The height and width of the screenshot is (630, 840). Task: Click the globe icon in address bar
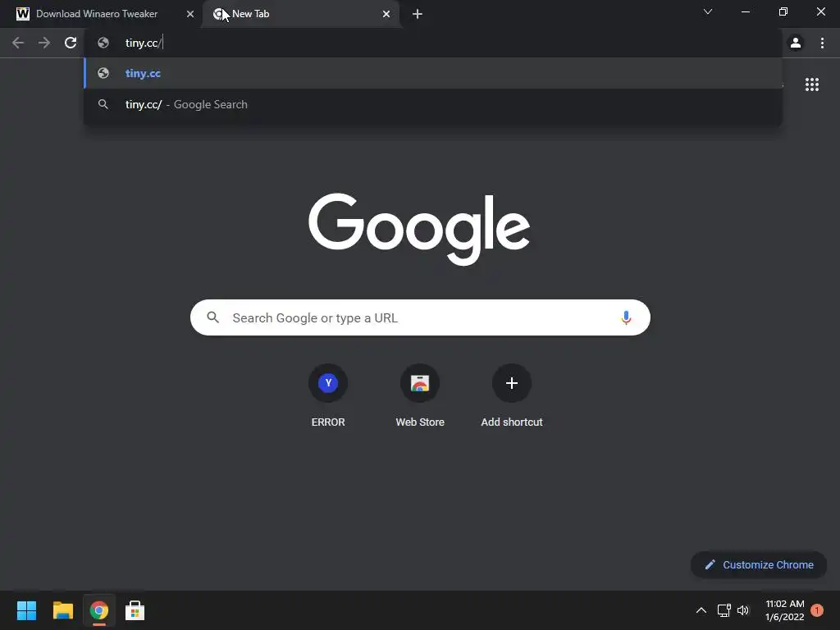(x=103, y=43)
